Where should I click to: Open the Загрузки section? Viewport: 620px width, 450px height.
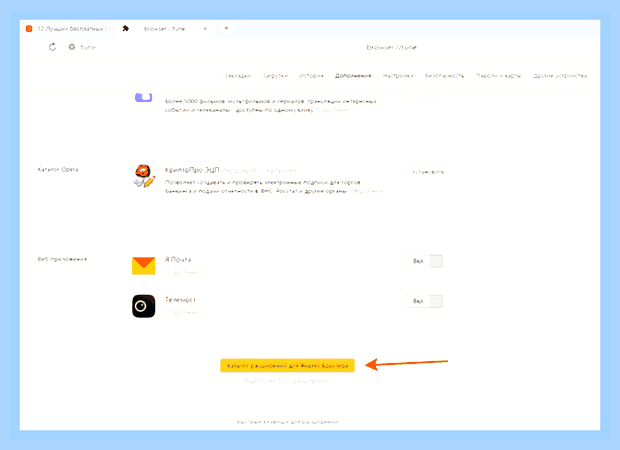(275, 76)
